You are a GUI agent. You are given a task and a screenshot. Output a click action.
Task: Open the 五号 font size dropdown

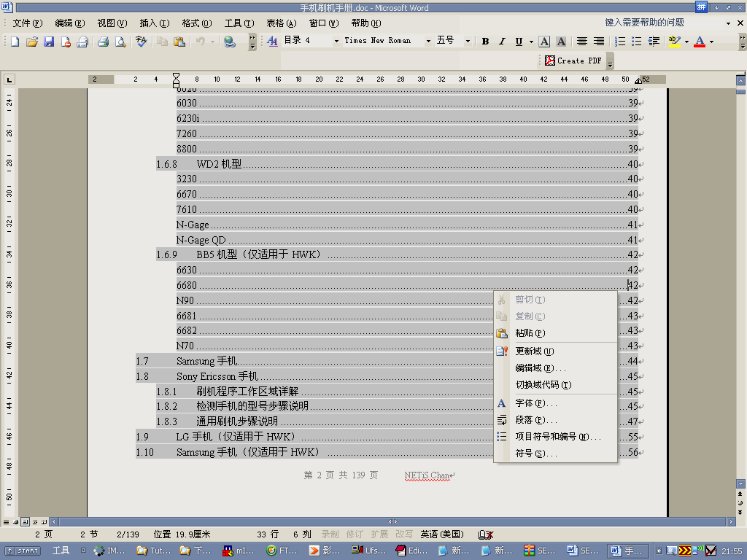[468, 41]
